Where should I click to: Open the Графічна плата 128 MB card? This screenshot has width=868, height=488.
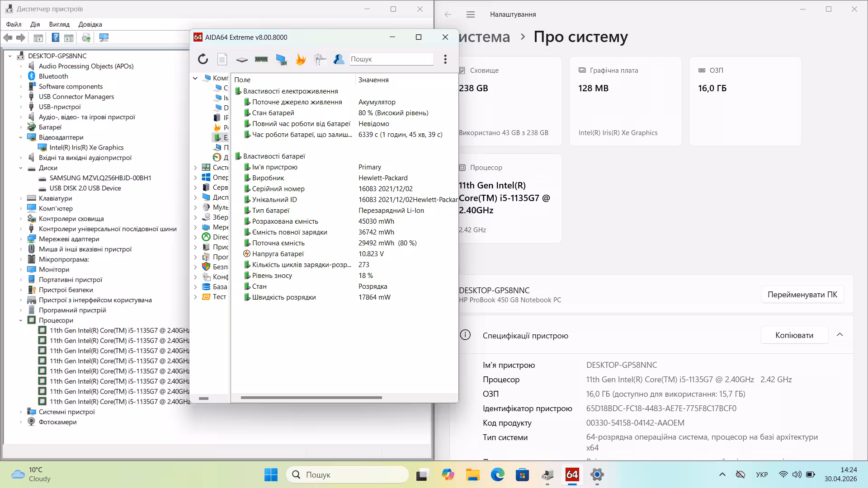coord(625,101)
